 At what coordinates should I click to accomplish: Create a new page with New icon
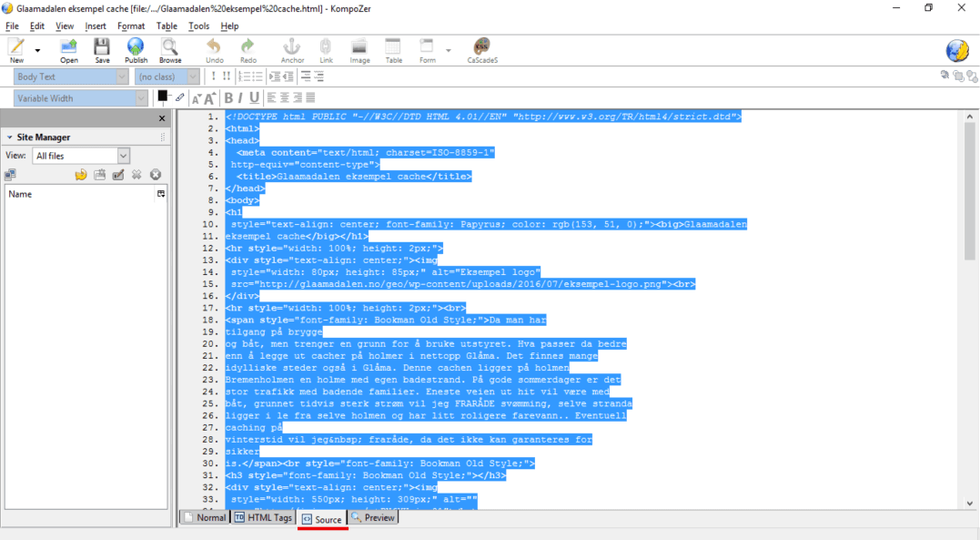pos(17,50)
